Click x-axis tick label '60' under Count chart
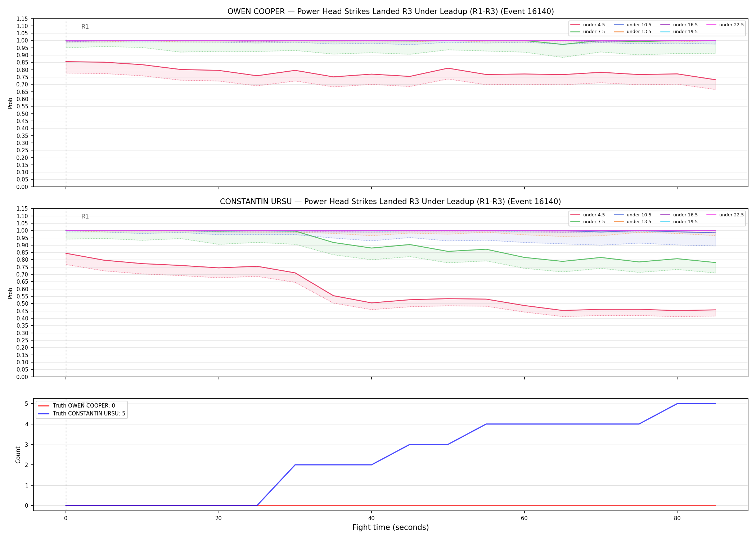 (x=524, y=518)
